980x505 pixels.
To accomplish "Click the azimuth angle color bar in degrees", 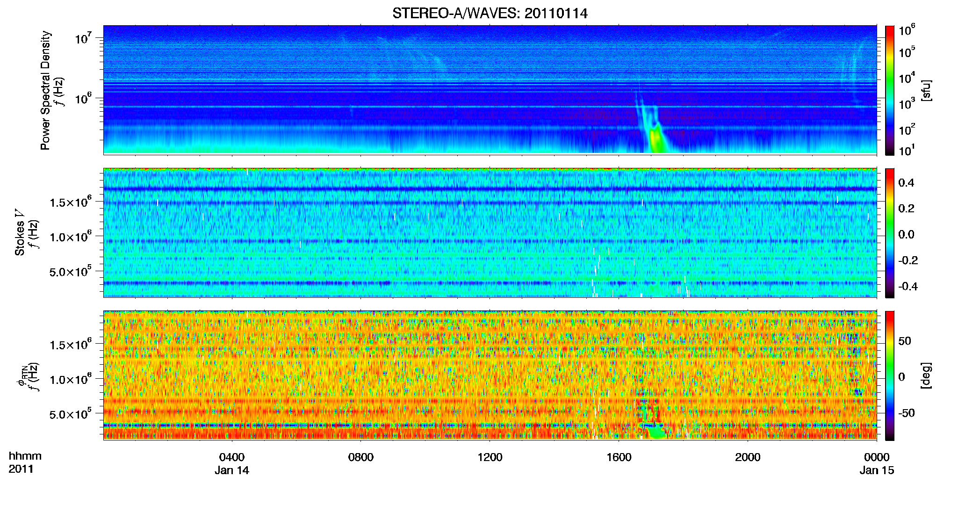I will pyautogui.click(x=890, y=375).
